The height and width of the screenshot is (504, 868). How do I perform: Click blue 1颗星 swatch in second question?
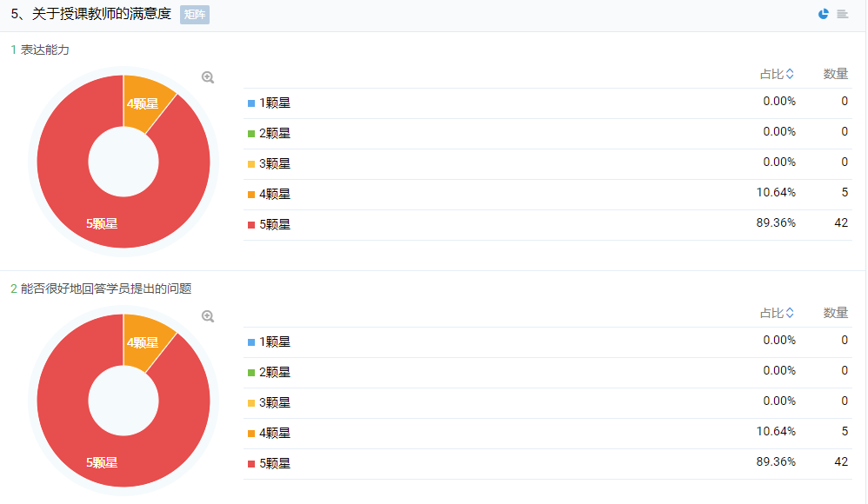251,342
